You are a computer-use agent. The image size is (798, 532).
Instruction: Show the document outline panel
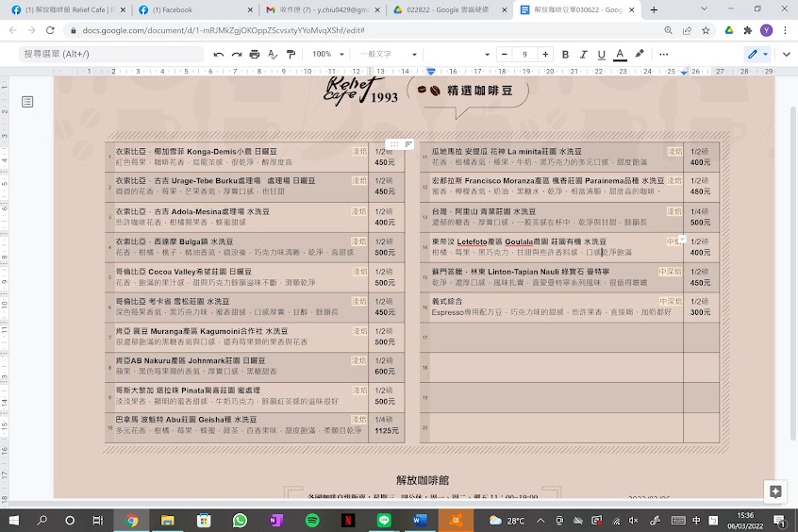tap(27, 102)
